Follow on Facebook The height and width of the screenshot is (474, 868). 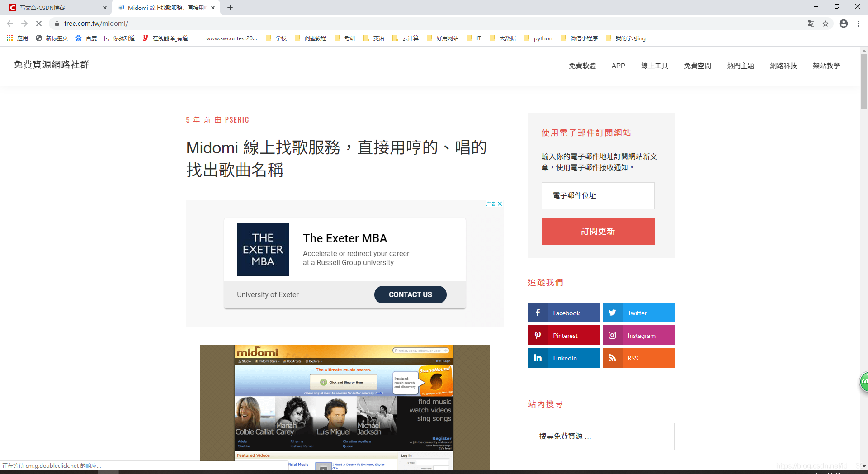click(564, 313)
